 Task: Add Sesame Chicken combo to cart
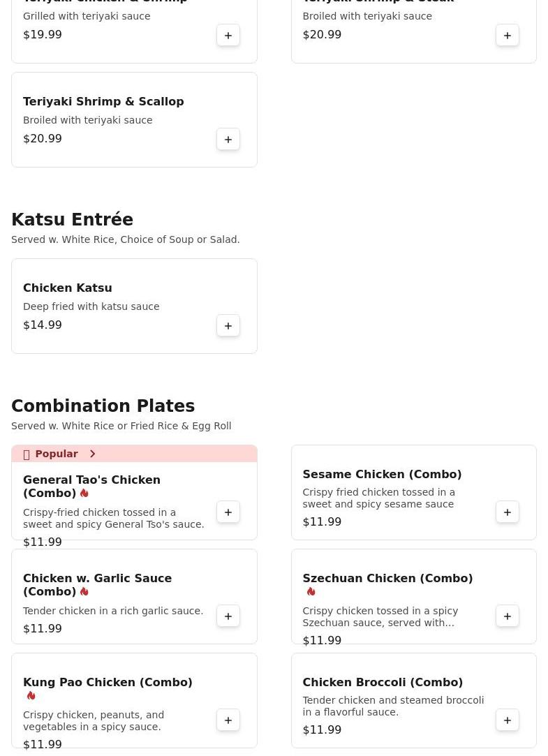(508, 512)
